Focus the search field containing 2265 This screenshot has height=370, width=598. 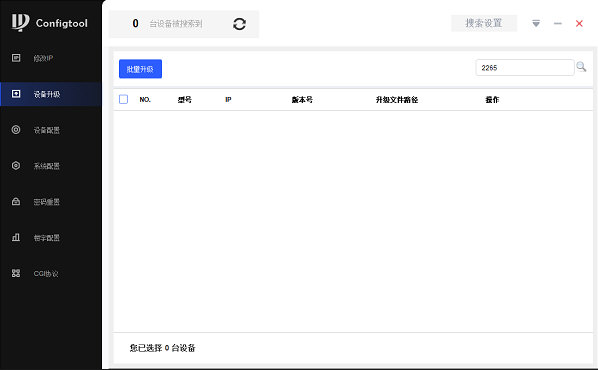point(525,68)
